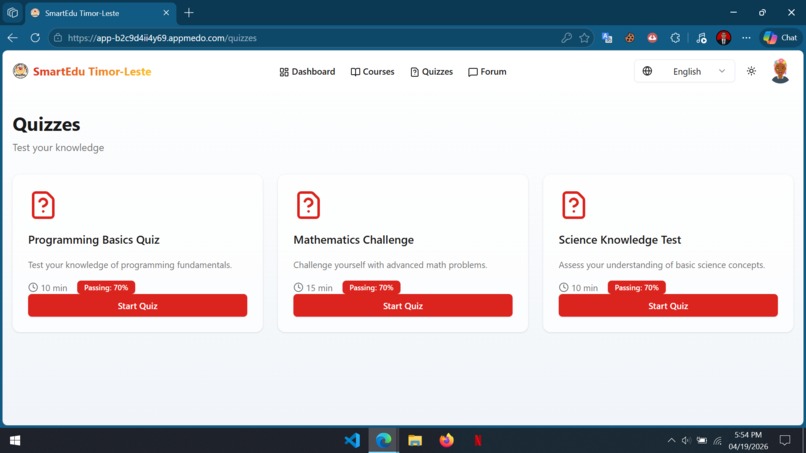
Task: Click Passing 70% badge on Mathematics card
Action: click(x=371, y=287)
